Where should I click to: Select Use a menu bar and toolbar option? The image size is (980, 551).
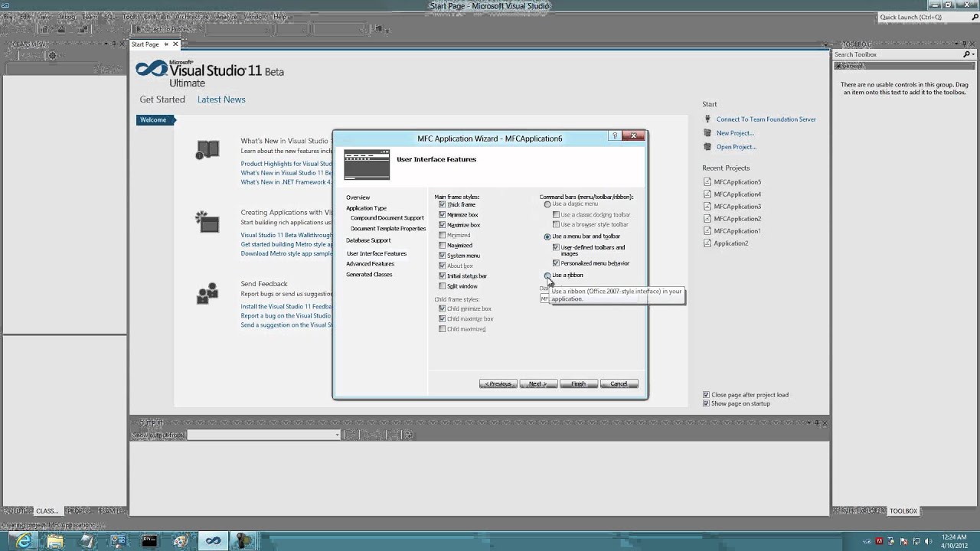tap(547, 236)
